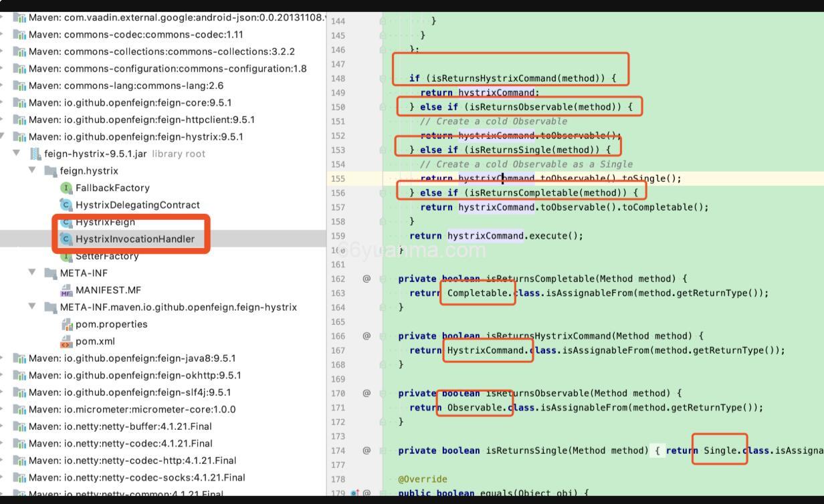Toggle code folding at line 166

click(x=383, y=336)
